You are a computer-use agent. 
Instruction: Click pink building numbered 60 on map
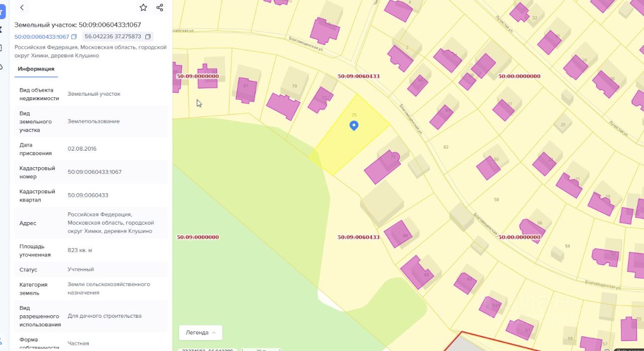[489, 168]
